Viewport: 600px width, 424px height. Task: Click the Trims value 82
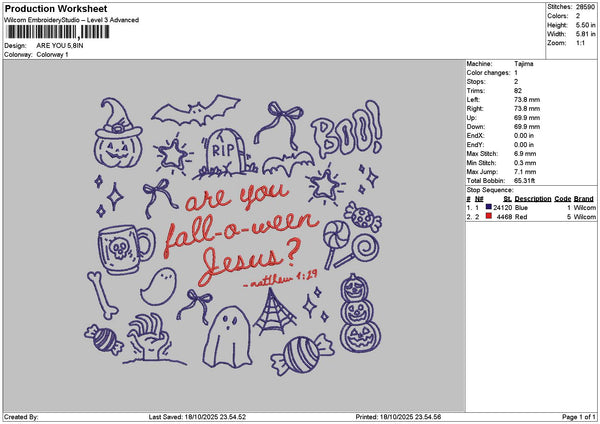coord(518,91)
